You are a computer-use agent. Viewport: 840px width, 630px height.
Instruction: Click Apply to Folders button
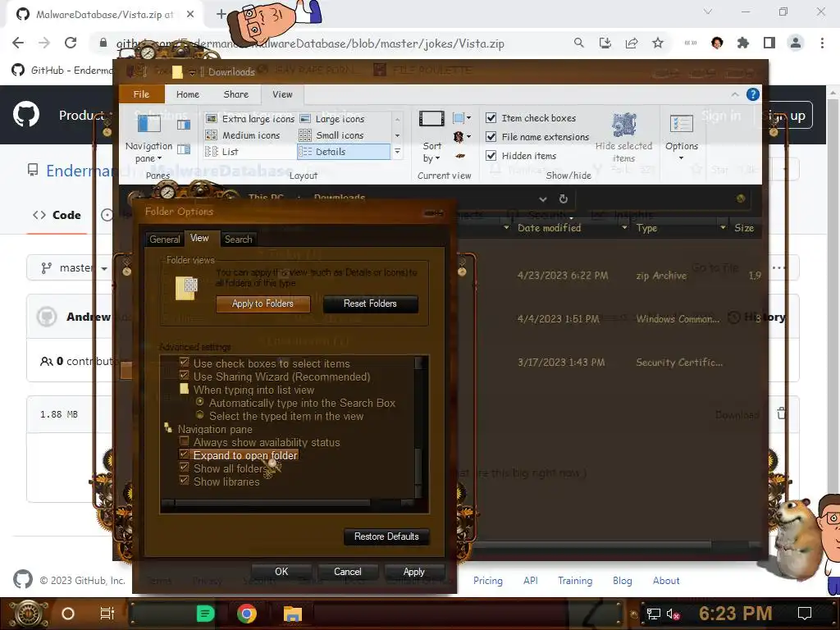263,304
